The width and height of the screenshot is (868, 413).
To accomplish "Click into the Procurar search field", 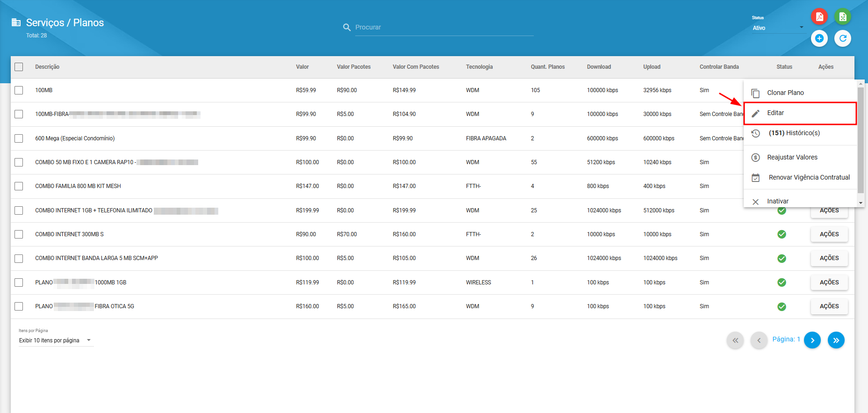I will point(444,28).
